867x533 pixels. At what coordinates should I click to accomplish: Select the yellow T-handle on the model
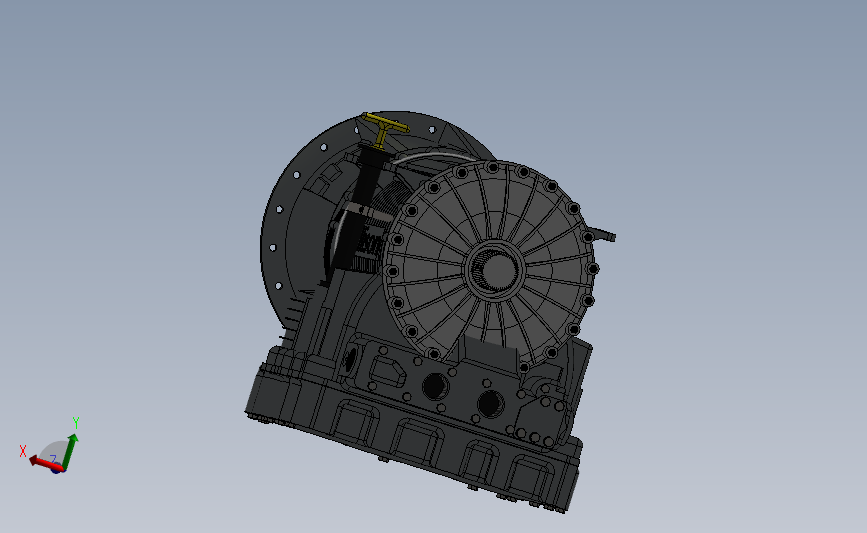click(x=385, y=129)
